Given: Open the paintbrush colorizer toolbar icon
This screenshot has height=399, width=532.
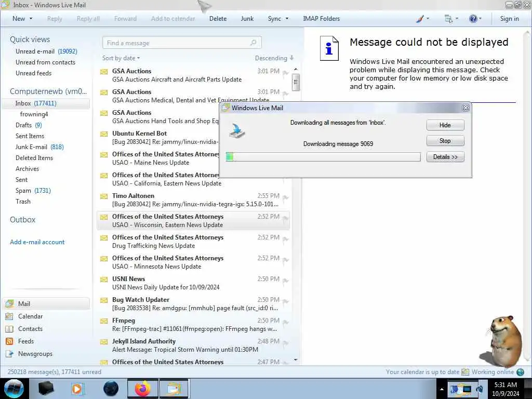Looking at the screenshot, I should [420, 19].
